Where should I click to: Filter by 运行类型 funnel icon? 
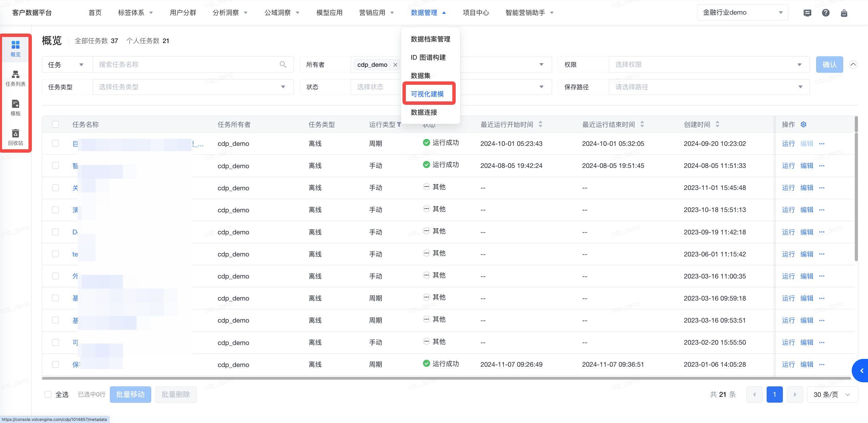(x=399, y=124)
